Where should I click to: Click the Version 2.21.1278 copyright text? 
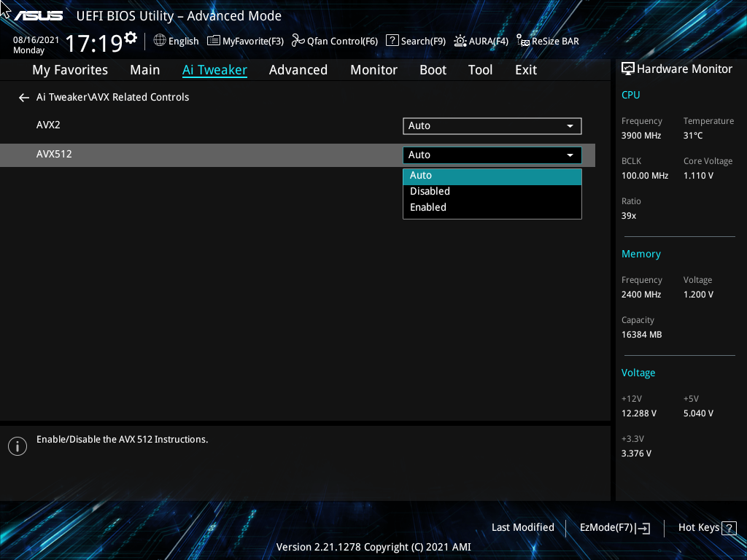(x=373, y=547)
